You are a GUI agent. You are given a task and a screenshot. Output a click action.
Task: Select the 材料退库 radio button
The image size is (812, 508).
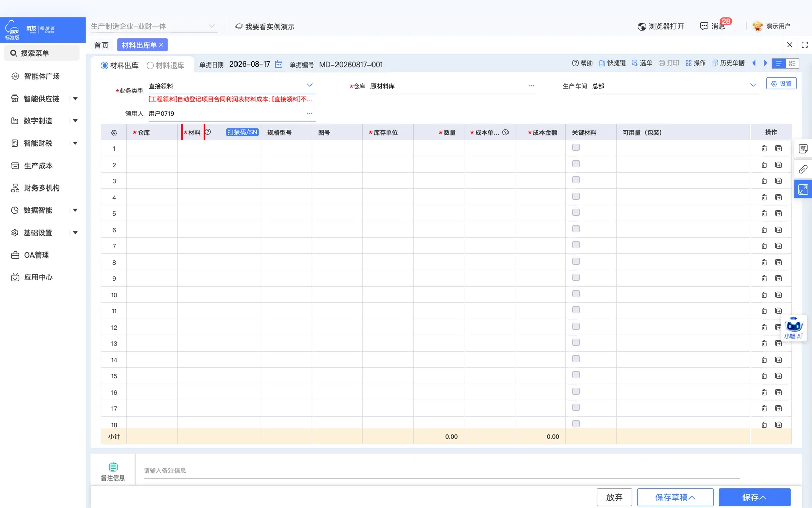(150, 66)
